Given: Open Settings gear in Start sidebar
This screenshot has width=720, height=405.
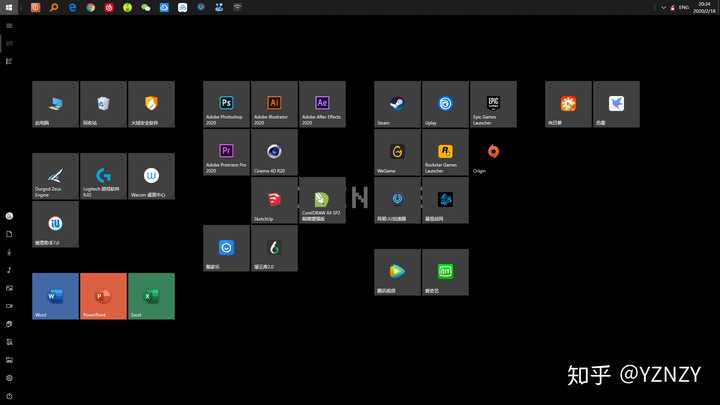Looking at the screenshot, I should tap(9, 378).
